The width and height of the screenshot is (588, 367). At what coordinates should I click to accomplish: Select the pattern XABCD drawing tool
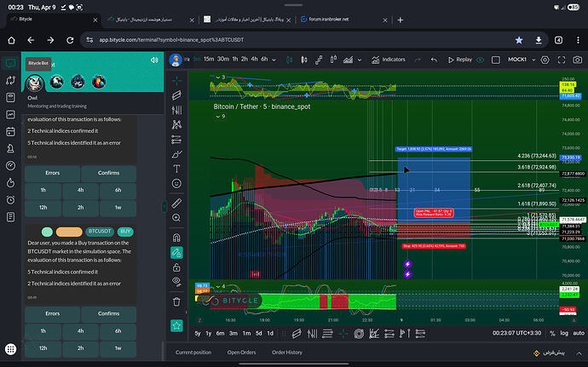click(x=176, y=124)
